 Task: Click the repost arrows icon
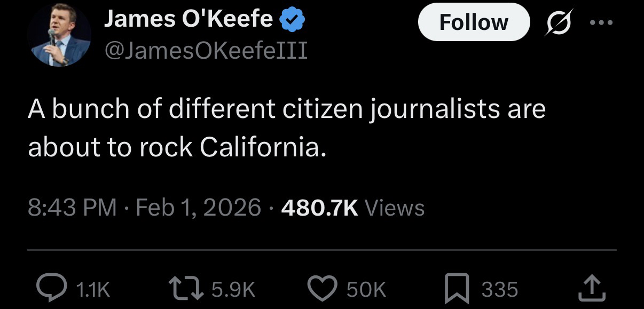pyautogui.click(x=187, y=289)
